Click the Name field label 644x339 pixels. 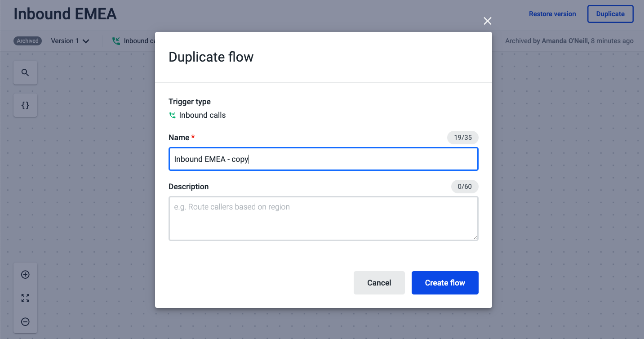(179, 138)
